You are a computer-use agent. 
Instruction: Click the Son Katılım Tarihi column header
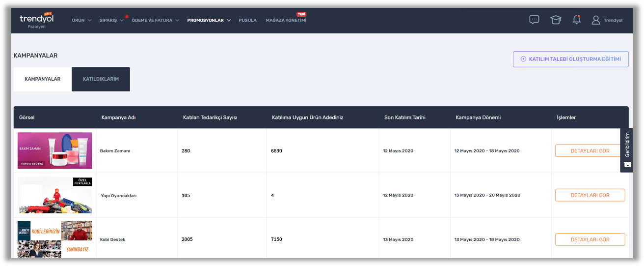tap(405, 118)
